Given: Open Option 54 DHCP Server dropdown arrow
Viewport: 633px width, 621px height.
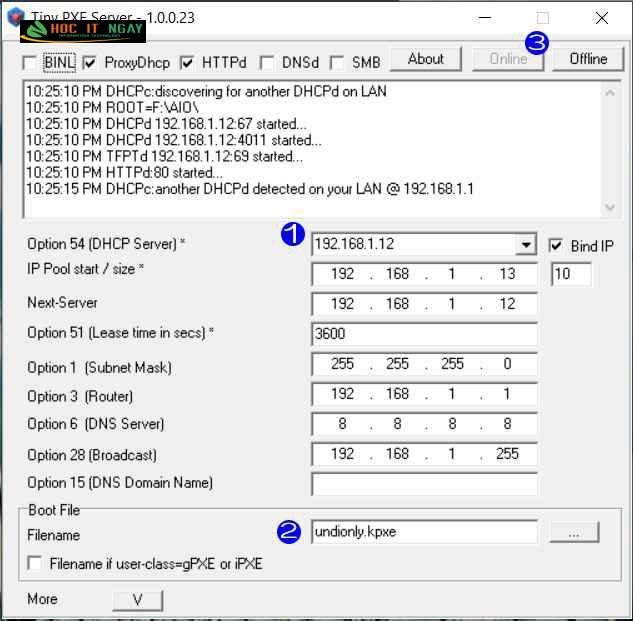Looking at the screenshot, I should 526,244.
